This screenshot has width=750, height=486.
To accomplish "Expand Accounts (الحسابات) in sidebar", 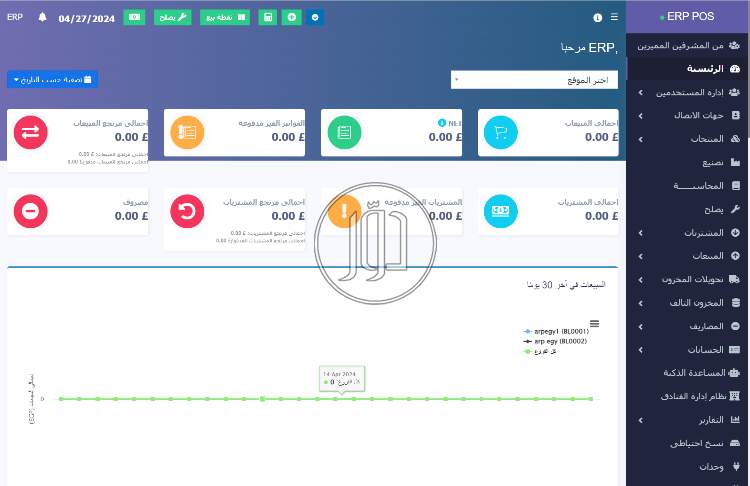I will click(688, 350).
